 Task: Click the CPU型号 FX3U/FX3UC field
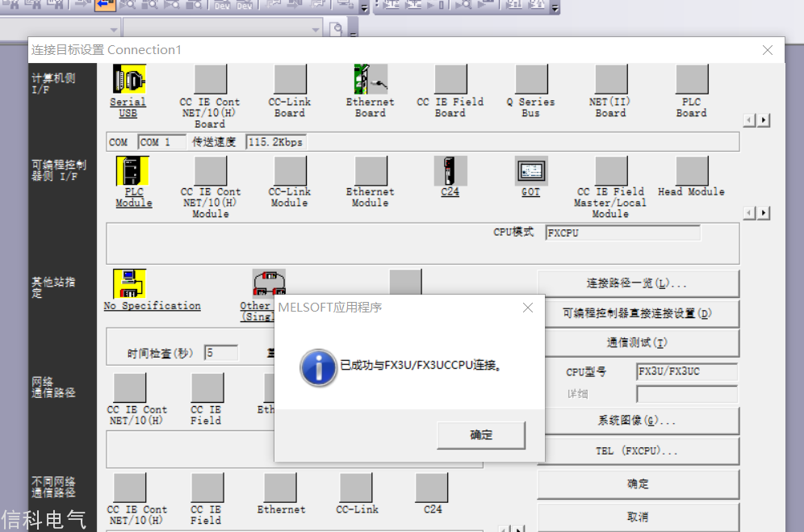(x=687, y=371)
